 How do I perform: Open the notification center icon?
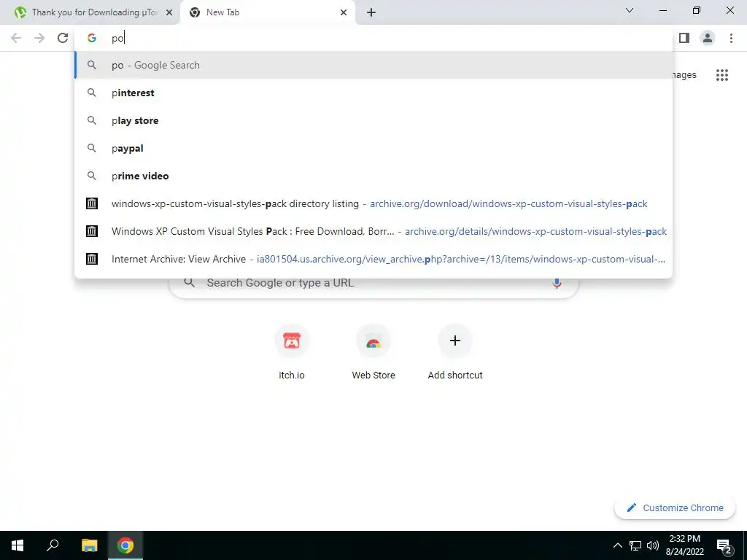[x=724, y=547]
